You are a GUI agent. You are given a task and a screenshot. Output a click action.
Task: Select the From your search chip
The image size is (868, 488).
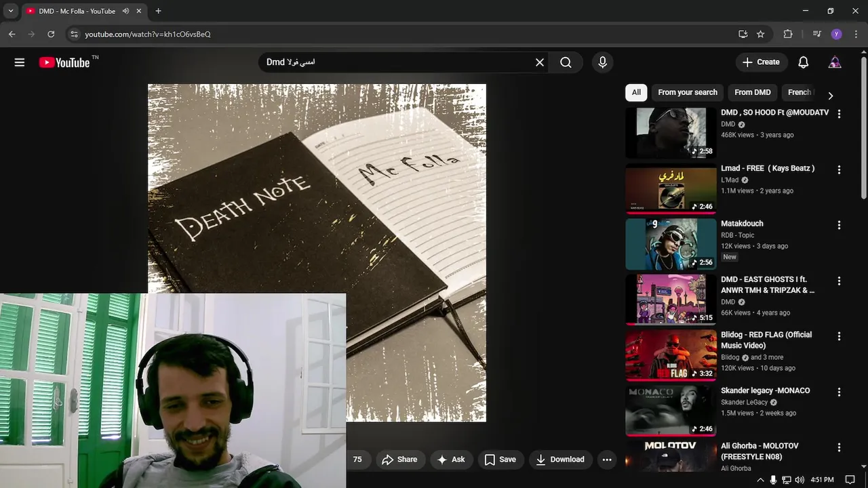[688, 92]
